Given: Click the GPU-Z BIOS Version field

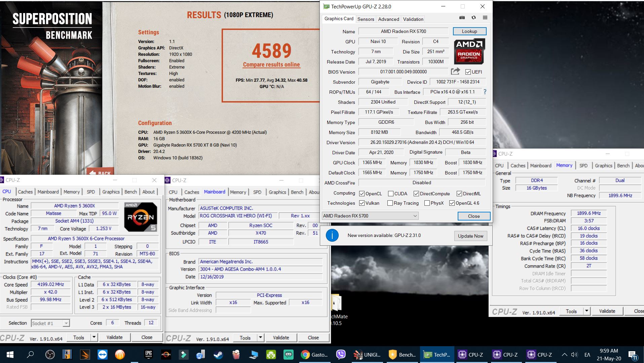Looking at the screenshot, I should click(404, 72).
